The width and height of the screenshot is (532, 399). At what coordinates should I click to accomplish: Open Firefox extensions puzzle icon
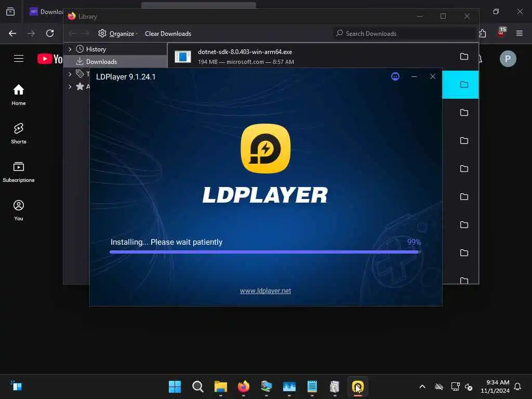tap(483, 33)
